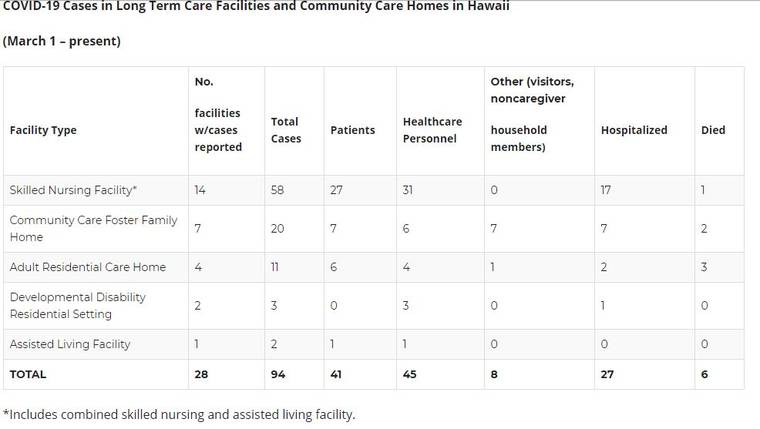Click the Developmental Disability Residential Setting label
The image size is (760, 429).
(77, 305)
